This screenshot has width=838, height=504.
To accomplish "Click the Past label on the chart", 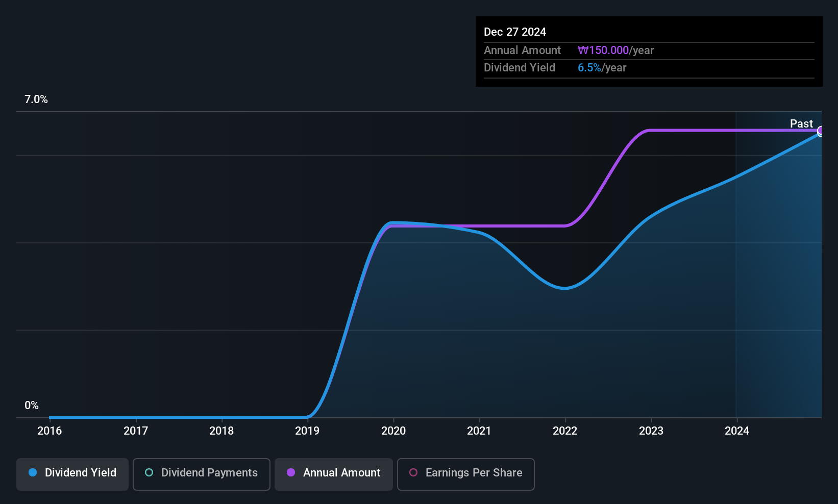I will 801,123.
